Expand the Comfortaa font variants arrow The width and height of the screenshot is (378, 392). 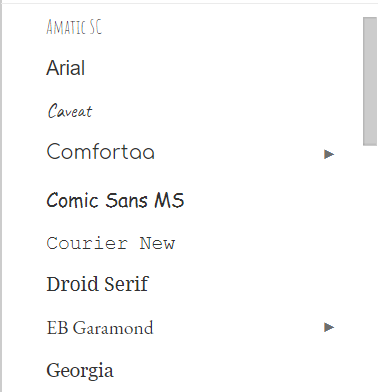tap(329, 154)
